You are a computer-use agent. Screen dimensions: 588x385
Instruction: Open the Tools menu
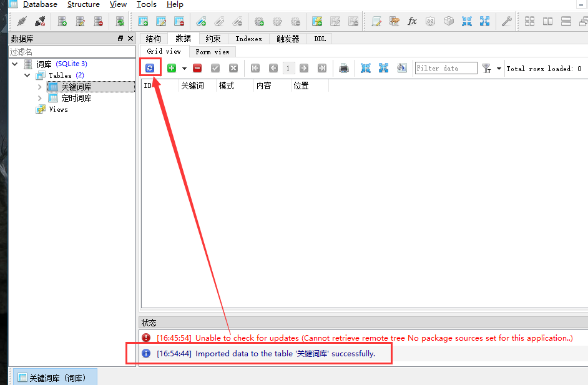[x=147, y=4]
